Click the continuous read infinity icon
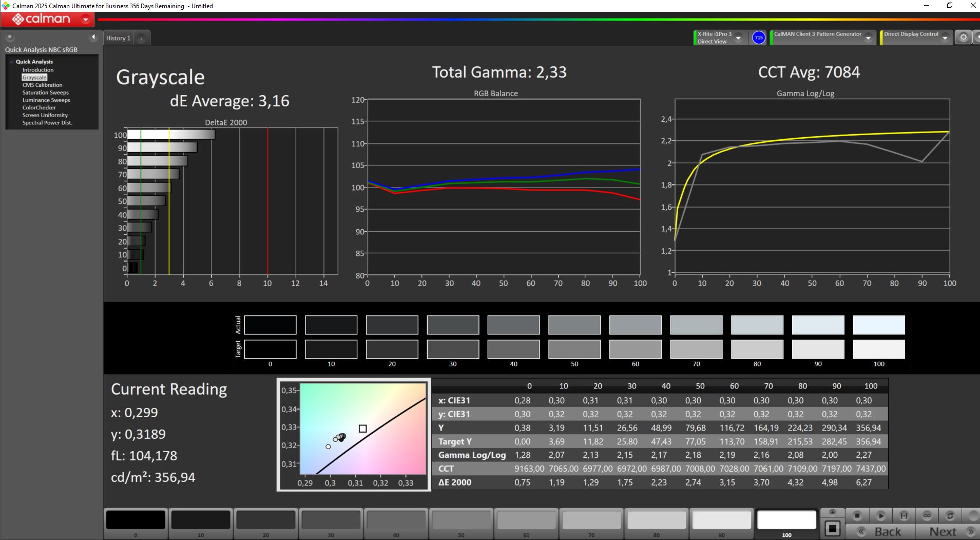Image resolution: width=980 pixels, height=540 pixels. click(x=927, y=515)
